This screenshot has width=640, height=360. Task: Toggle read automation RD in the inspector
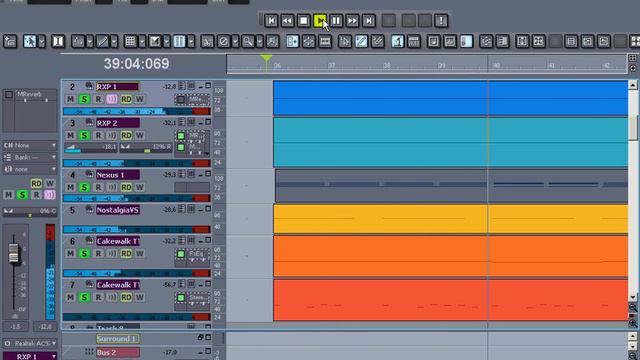pos(36,183)
